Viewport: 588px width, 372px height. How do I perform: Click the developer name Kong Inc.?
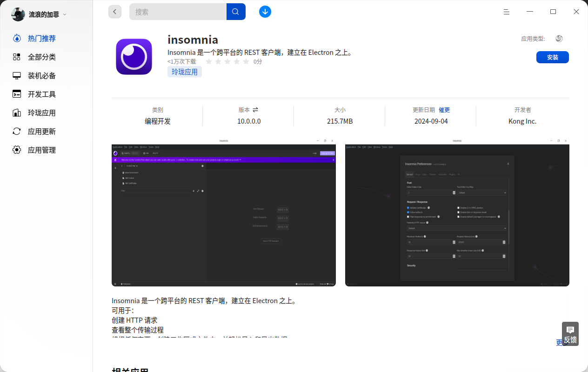[522, 121]
